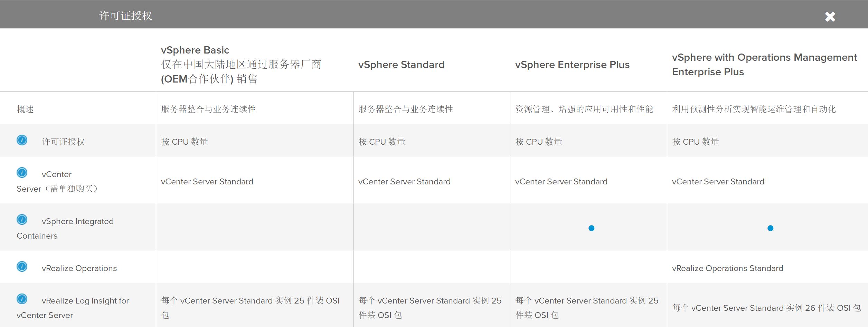Click vSphere with Operations Management Enterprise Plus heading
Viewport: 868px width, 327px height.
pos(764,65)
